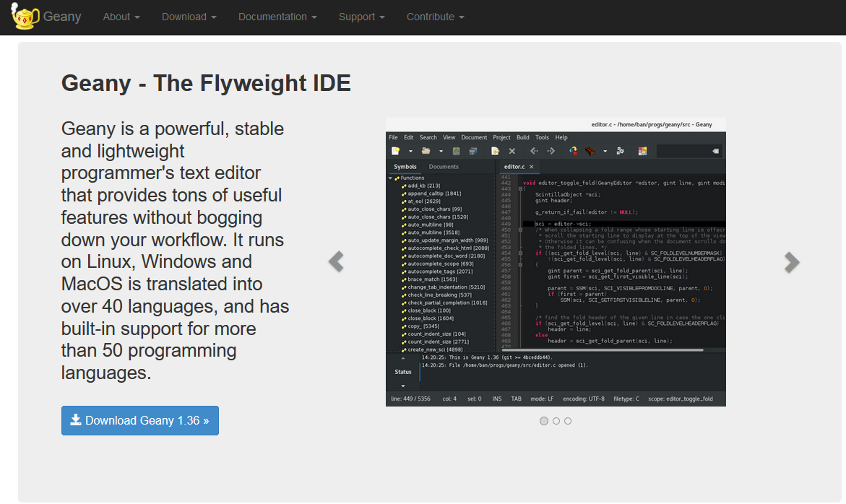Expand the New file dropdown arrow

click(x=410, y=151)
